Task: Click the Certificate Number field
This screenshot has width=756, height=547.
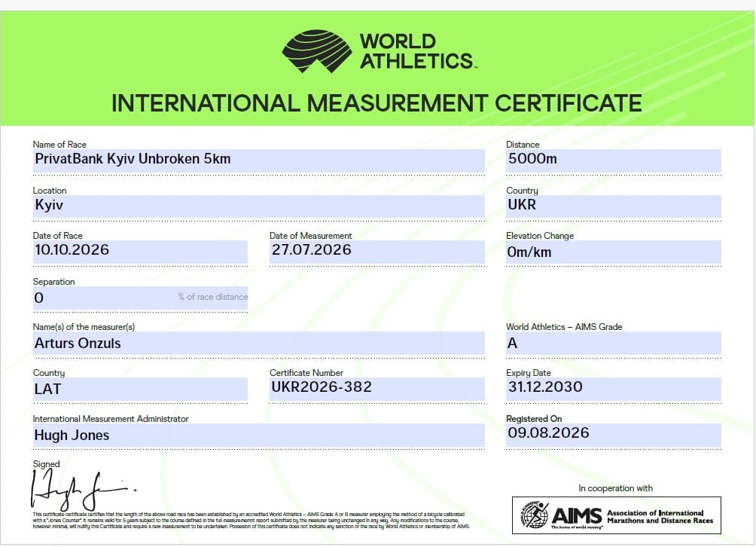Action: 377,389
